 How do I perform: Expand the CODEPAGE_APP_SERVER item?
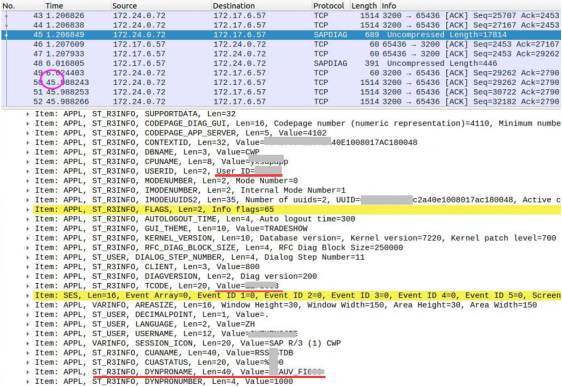tap(28, 133)
